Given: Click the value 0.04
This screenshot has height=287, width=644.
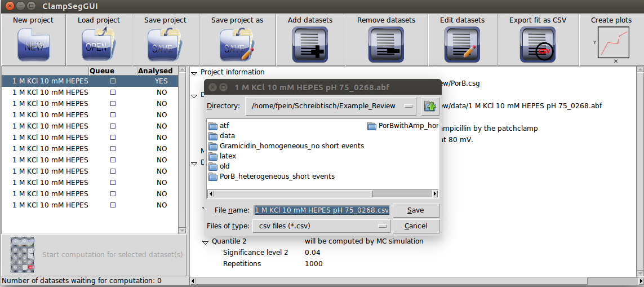Looking at the screenshot, I should tap(313, 253).
